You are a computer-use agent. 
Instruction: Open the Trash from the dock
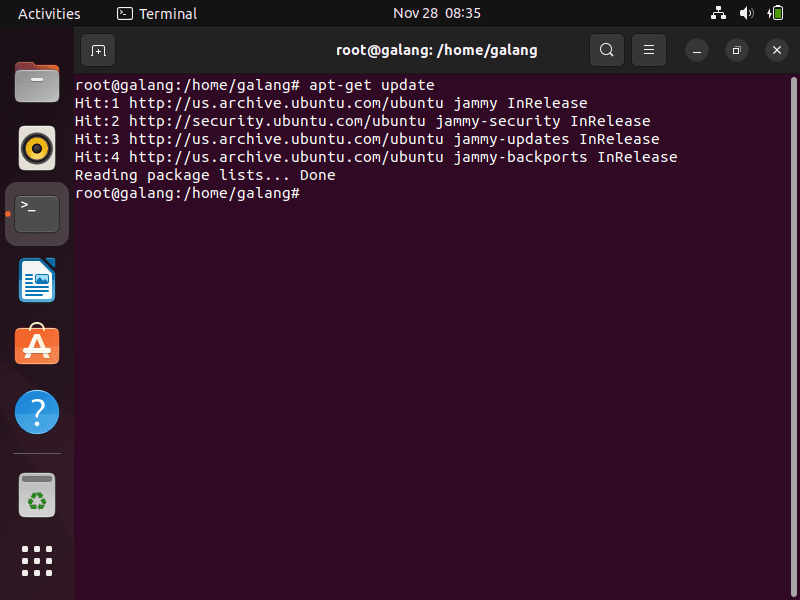pyautogui.click(x=37, y=495)
